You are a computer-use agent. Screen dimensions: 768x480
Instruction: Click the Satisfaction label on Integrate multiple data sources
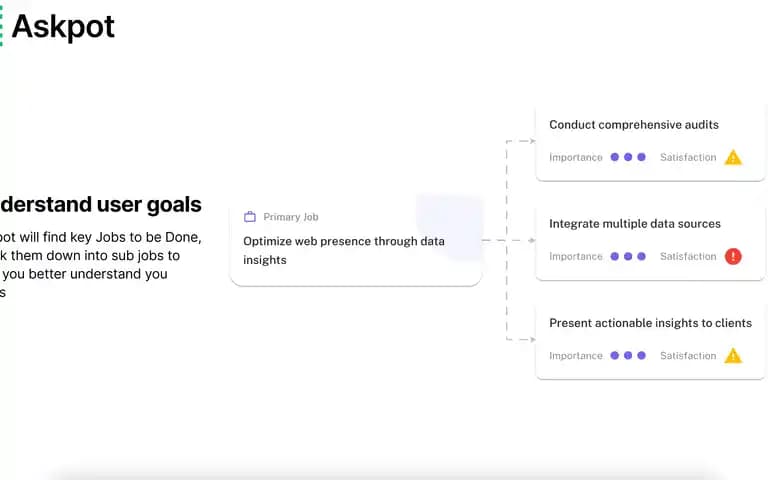(x=688, y=256)
